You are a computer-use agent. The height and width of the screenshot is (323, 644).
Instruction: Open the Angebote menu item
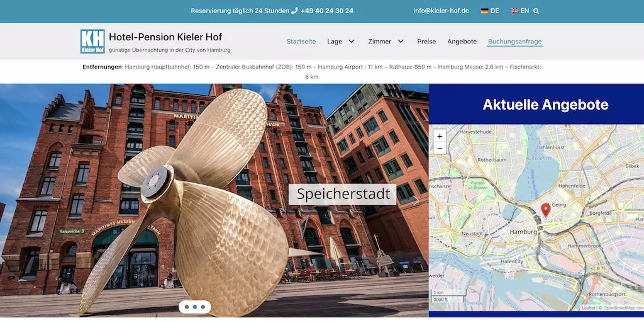462,42
